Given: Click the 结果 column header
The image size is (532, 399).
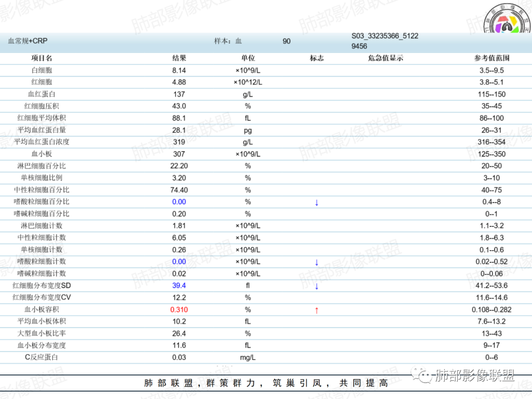Looking at the screenshot, I should [x=179, y=58].
